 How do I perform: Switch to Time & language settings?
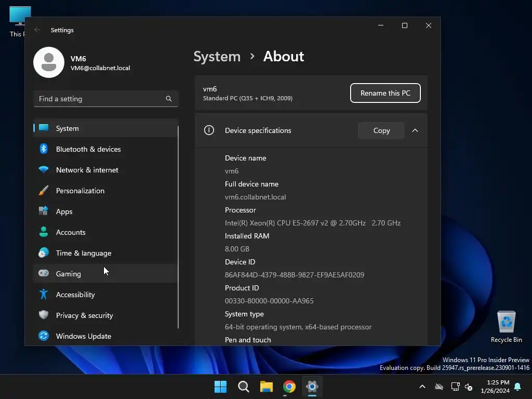coord(105,253)
